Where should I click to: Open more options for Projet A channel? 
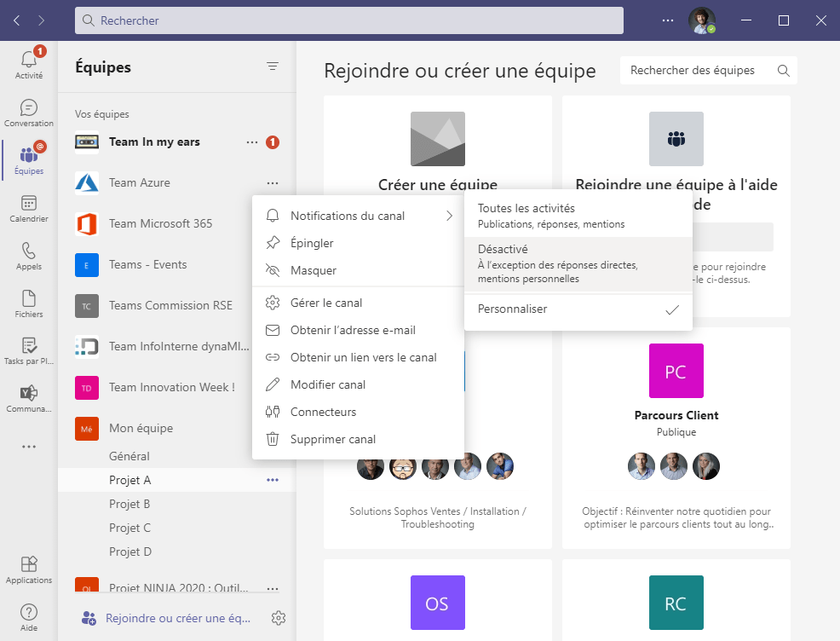point(273,480)
